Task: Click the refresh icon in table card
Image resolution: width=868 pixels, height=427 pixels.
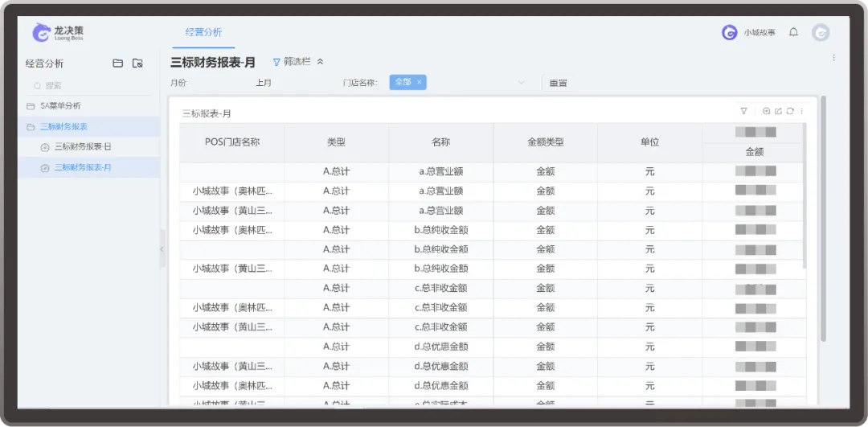Action: (x=790, y=111)
